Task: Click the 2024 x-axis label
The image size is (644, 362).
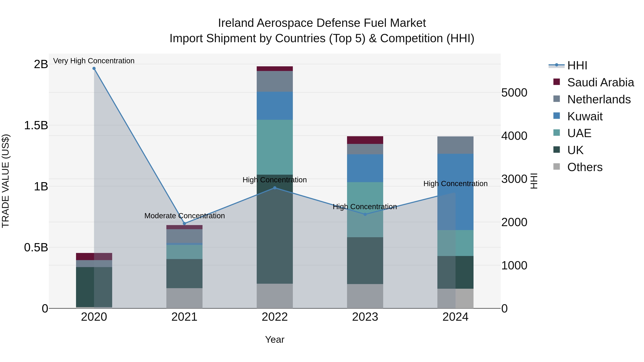Action: pos(455,317)
